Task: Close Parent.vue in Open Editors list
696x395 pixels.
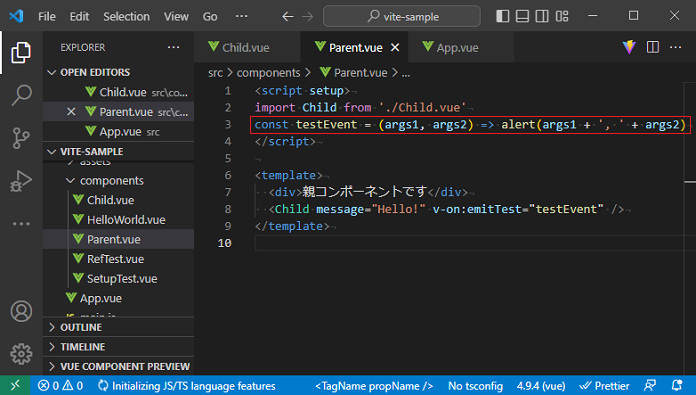Action: point(71,112)
